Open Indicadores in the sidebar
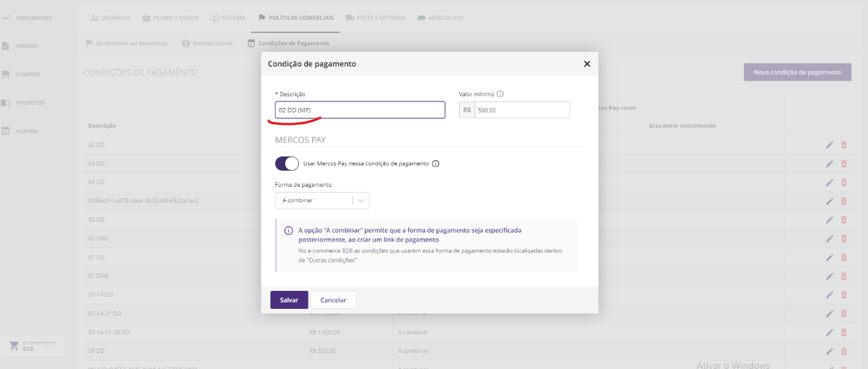868x369 pixels. tap(27, 17)
